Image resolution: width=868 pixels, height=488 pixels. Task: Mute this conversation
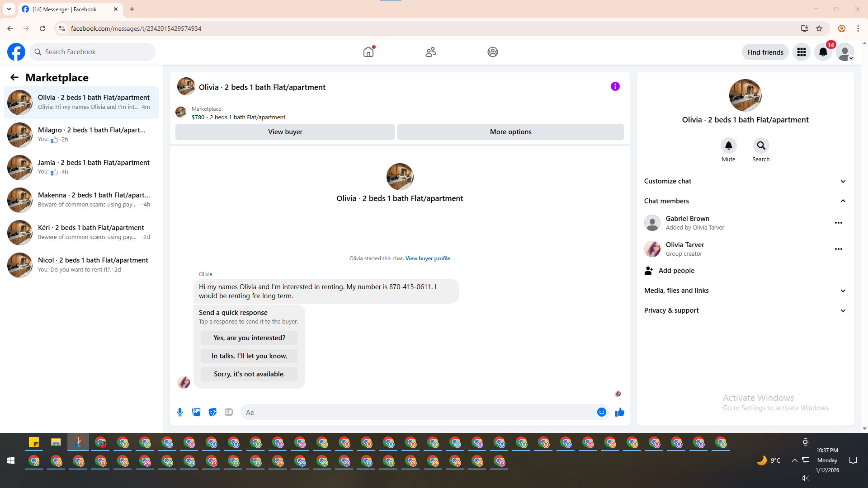click(728, 145)
